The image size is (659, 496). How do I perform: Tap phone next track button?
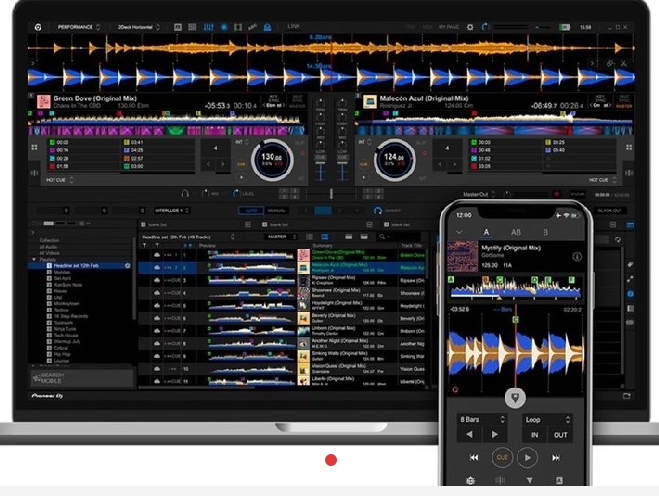[556, 457]
